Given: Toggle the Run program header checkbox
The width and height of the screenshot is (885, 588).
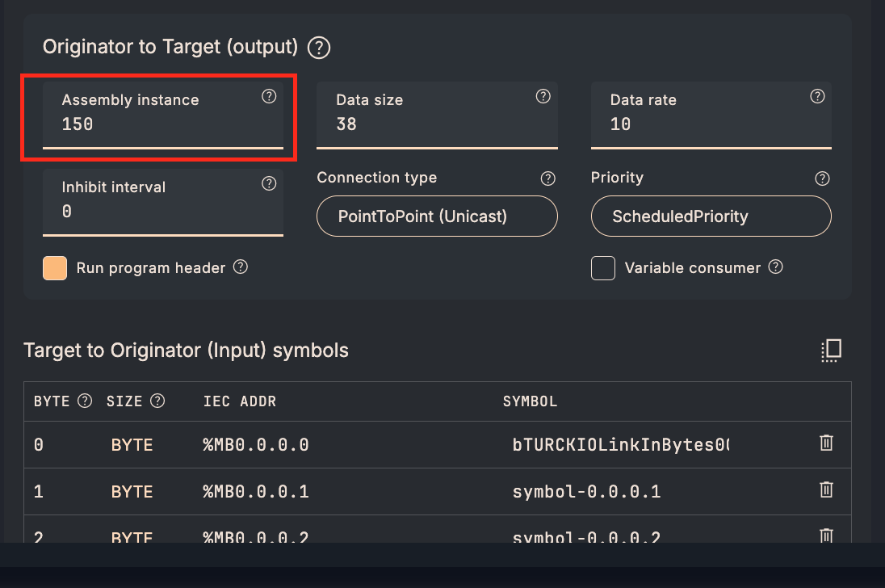Looking at the screenshot, I should [x=55, y=268].
